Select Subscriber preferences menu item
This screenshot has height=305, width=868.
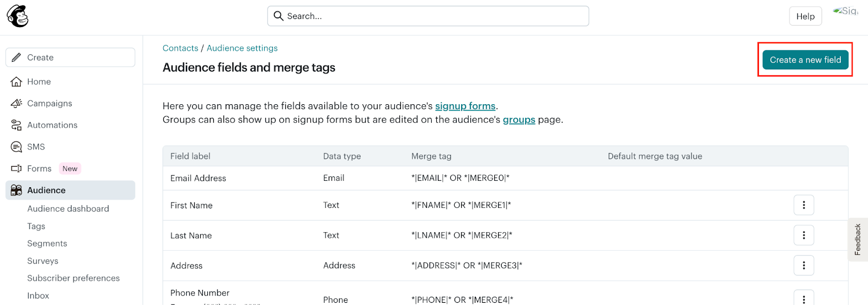coord(73,278)
